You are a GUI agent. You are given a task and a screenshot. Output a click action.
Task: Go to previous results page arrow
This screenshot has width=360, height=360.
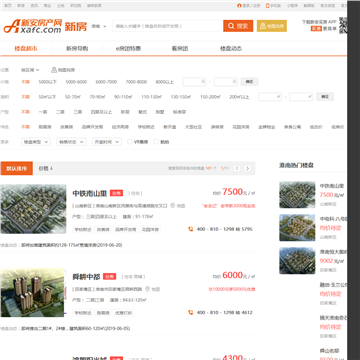(237, 168)
